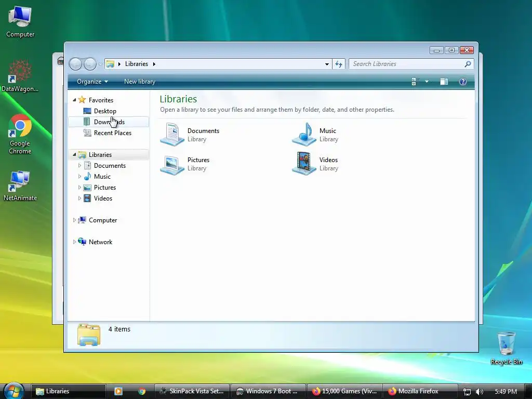The width and height of the screenshot is (532, 399).
Task: Expand the Music tree node arrow
Action: pos(79,177)
